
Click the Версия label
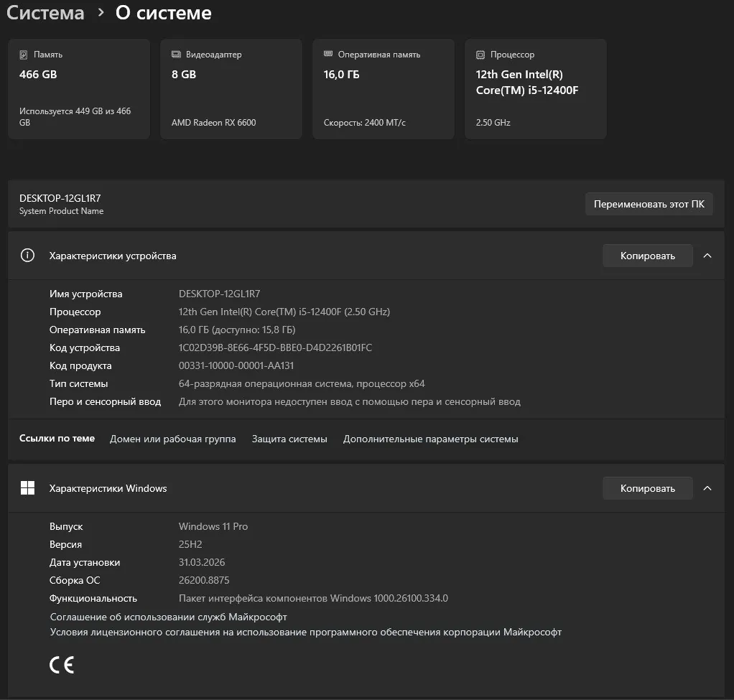[65, 544]
